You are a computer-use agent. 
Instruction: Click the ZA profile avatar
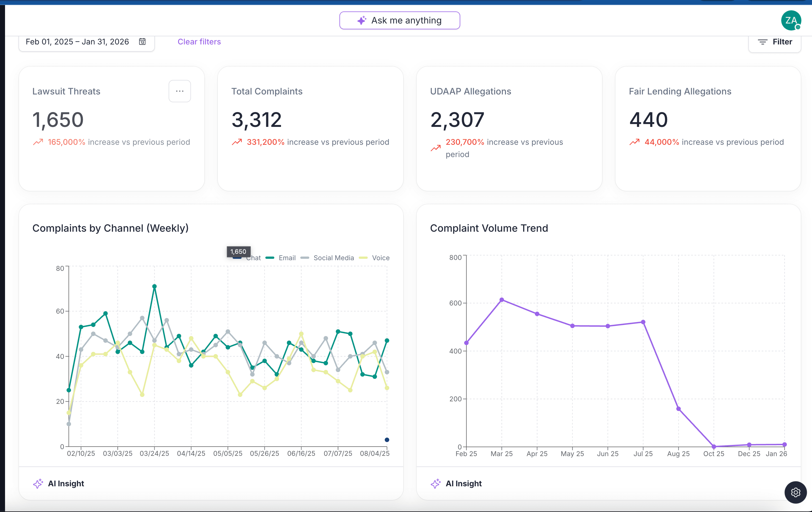(x=791, y=20)
